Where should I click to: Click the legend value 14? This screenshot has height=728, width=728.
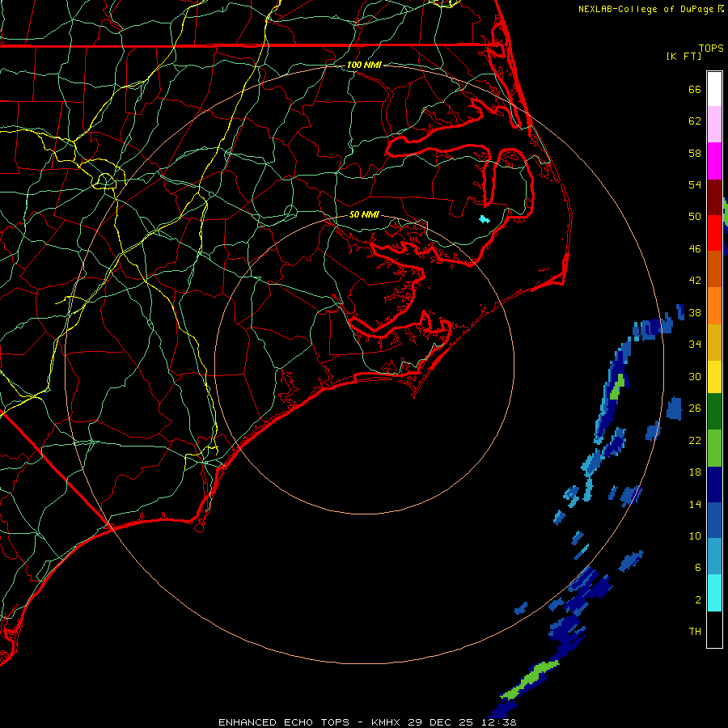[695, 504]
